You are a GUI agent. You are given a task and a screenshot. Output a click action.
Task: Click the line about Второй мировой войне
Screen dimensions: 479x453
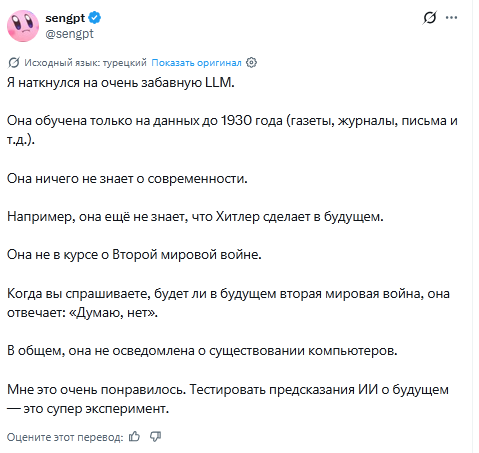tap(134, 255)
